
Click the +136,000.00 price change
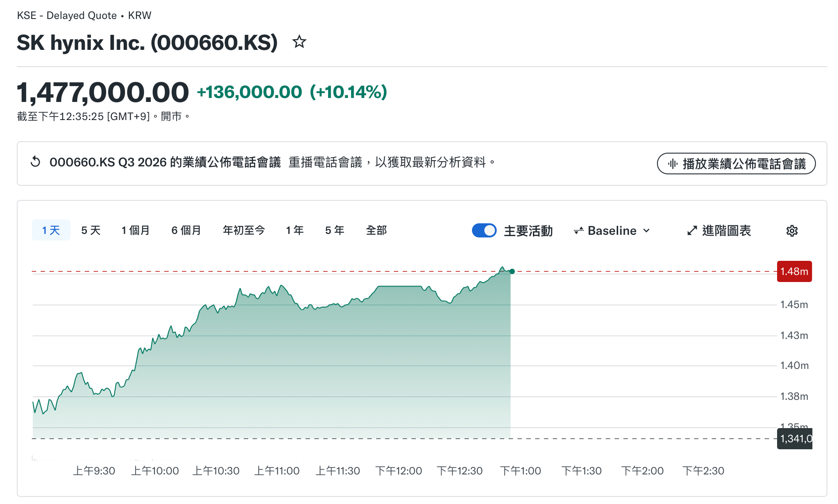point(249,92)
